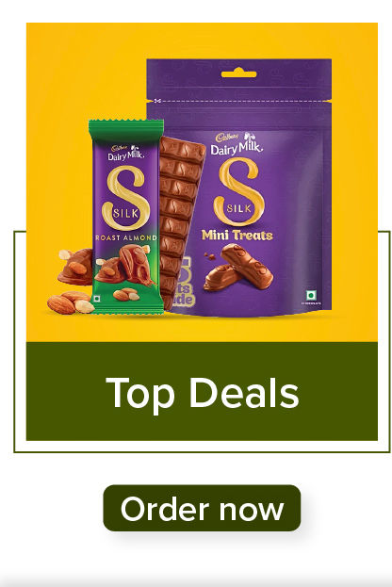Click the whole almonds beside the bar
This screenshot has height=587, width=392.
click(x=70, y=302)
